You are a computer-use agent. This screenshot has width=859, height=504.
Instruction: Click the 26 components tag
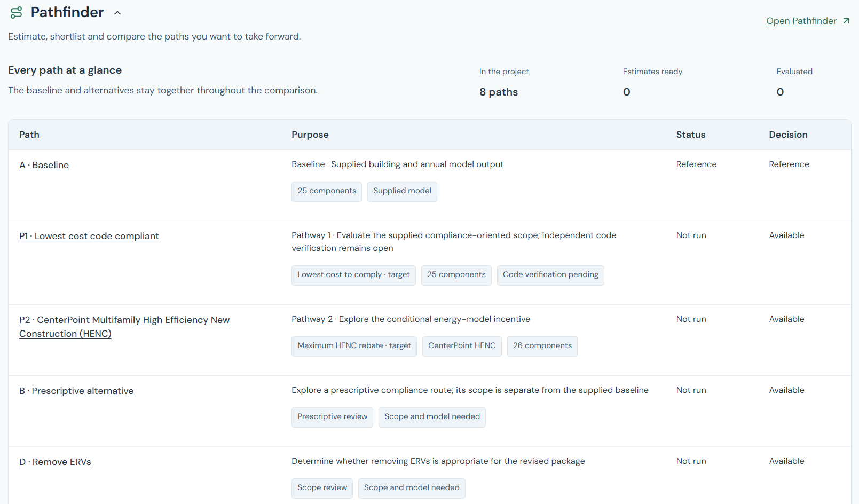(x=542, y=346)
